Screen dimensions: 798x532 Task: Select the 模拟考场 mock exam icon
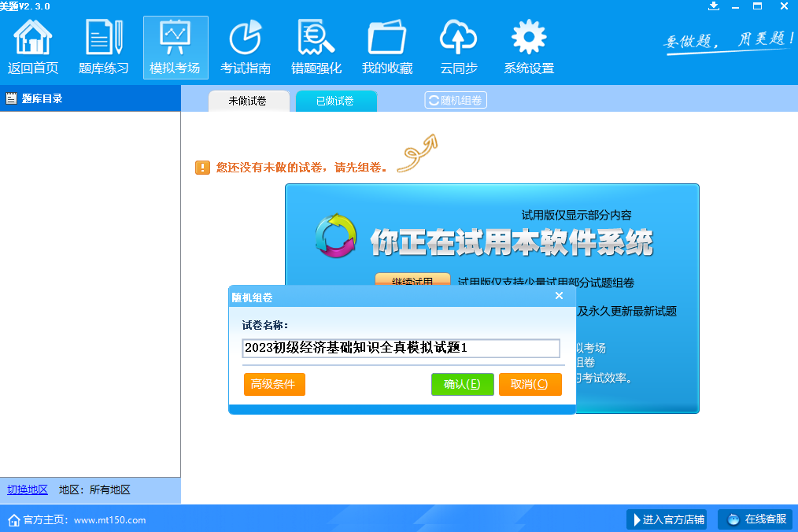pos(175,47)
